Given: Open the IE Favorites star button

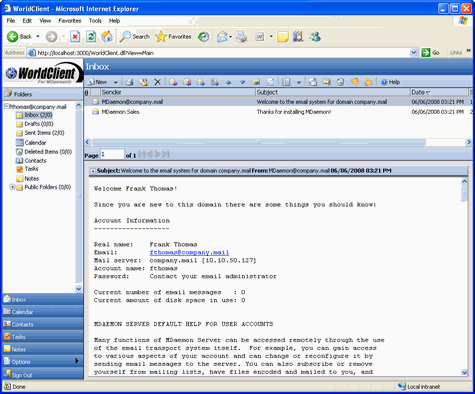Looking at the screenshot, I should tap(173, 37).
